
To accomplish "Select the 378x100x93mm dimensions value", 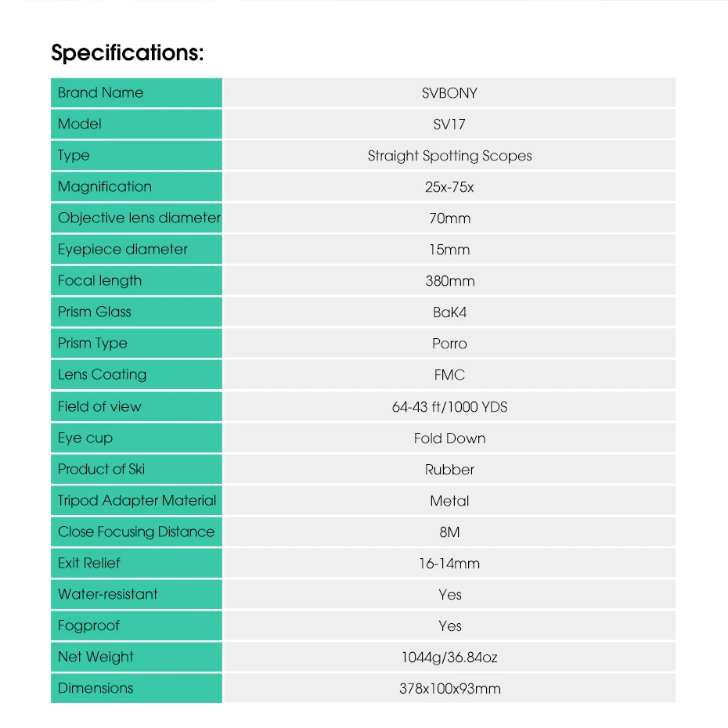I will click(449, 689).
